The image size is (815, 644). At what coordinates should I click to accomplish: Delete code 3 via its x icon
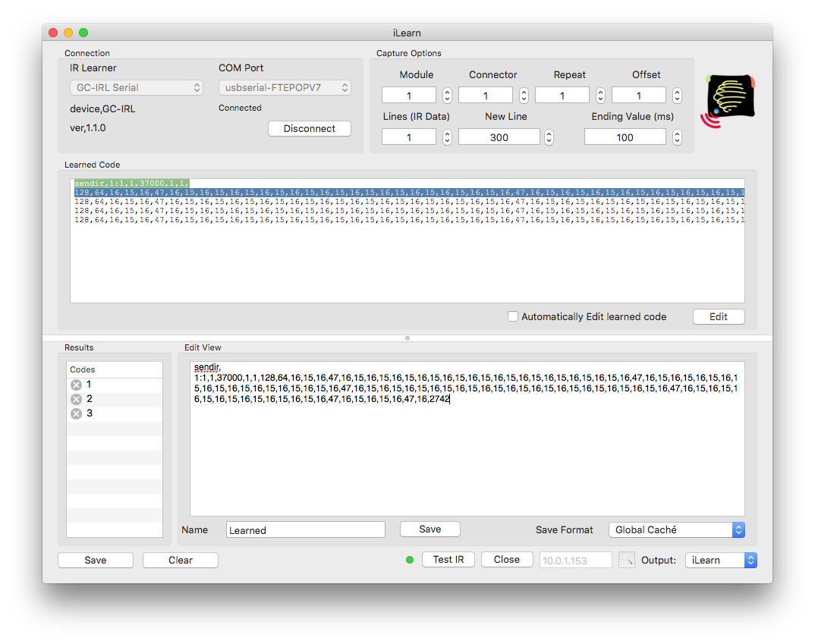(77, 414)
